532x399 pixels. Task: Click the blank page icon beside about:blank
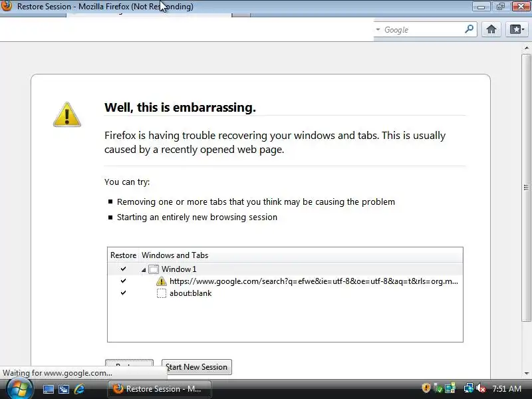click(x=162, y=293)
